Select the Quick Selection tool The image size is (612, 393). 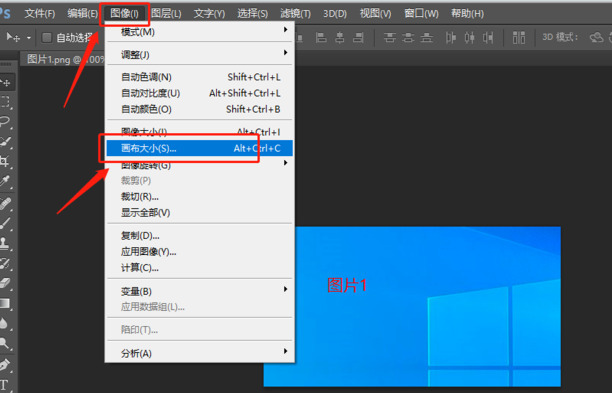point(5,141)
